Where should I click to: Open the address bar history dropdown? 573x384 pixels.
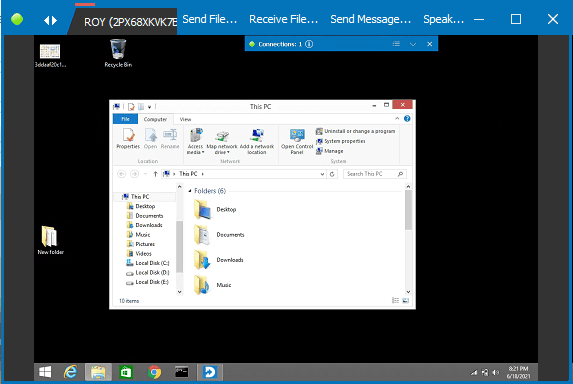[x=322, y=174]
